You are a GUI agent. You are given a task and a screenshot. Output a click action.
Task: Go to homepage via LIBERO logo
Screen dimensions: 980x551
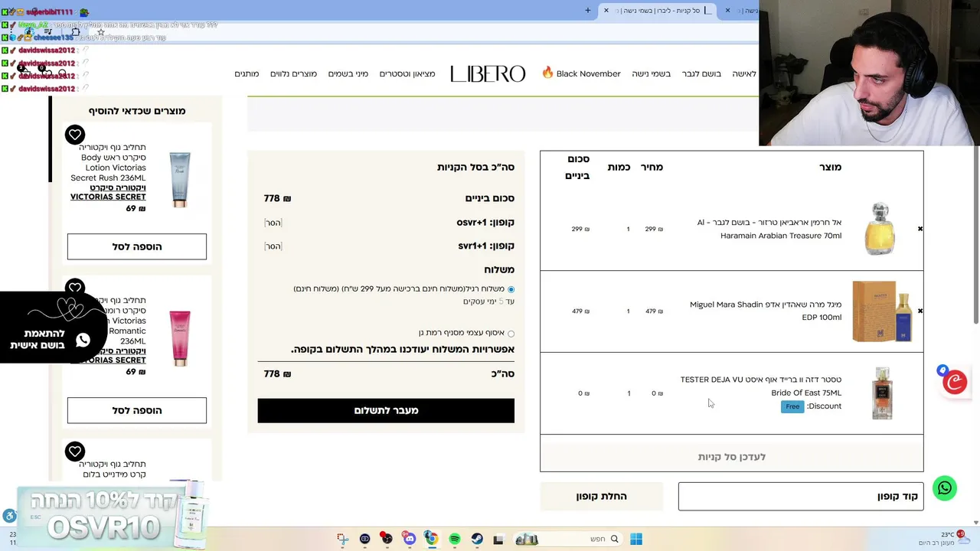click(488, 73)
